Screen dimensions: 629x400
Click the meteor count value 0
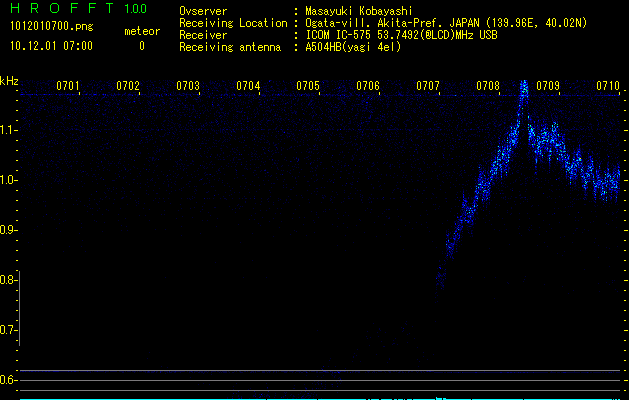pos(142,46)
